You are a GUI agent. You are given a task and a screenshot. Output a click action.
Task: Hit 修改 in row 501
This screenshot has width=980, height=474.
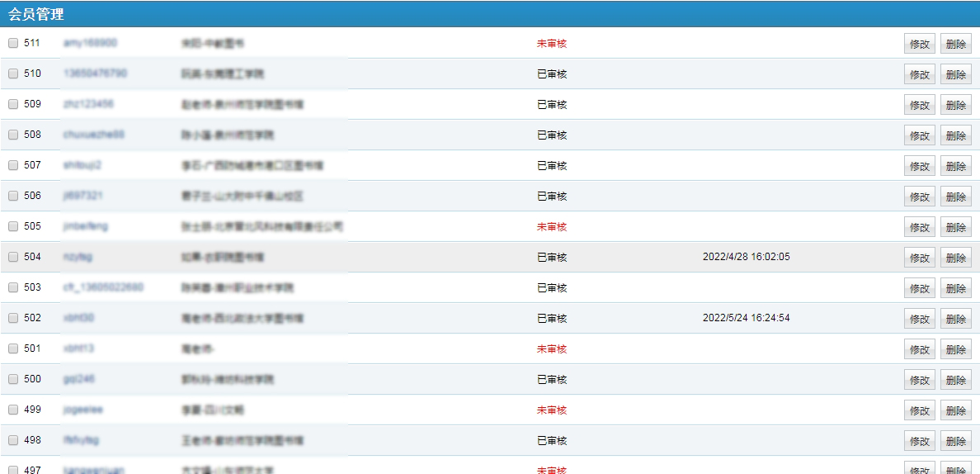click(x=919, y=350)
